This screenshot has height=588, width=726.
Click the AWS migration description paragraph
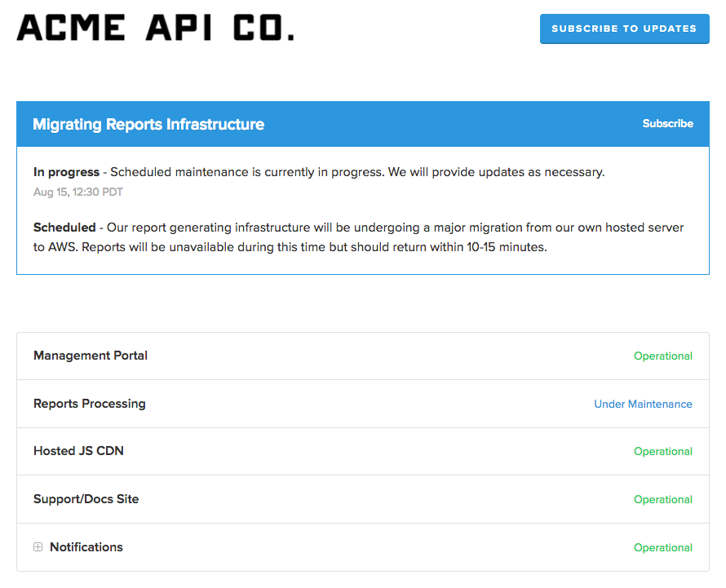point(359,237)
